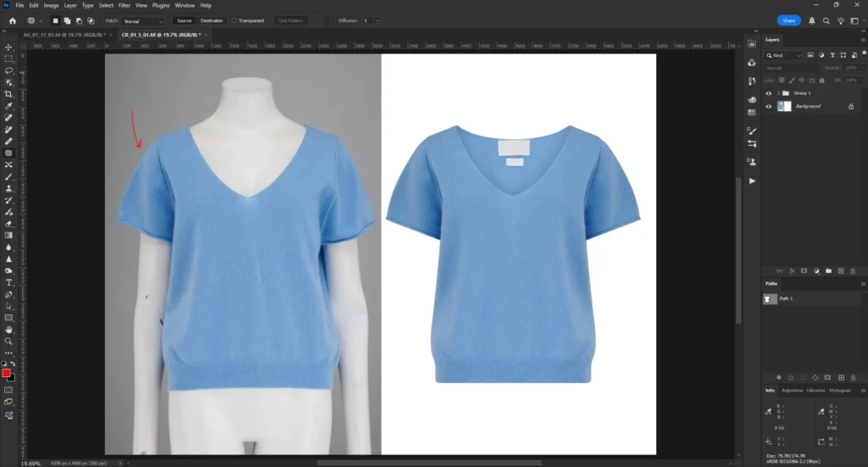This screenshot has width=868, height=467.
Task: Select the Horizontal Type tool
Action: 8,282
